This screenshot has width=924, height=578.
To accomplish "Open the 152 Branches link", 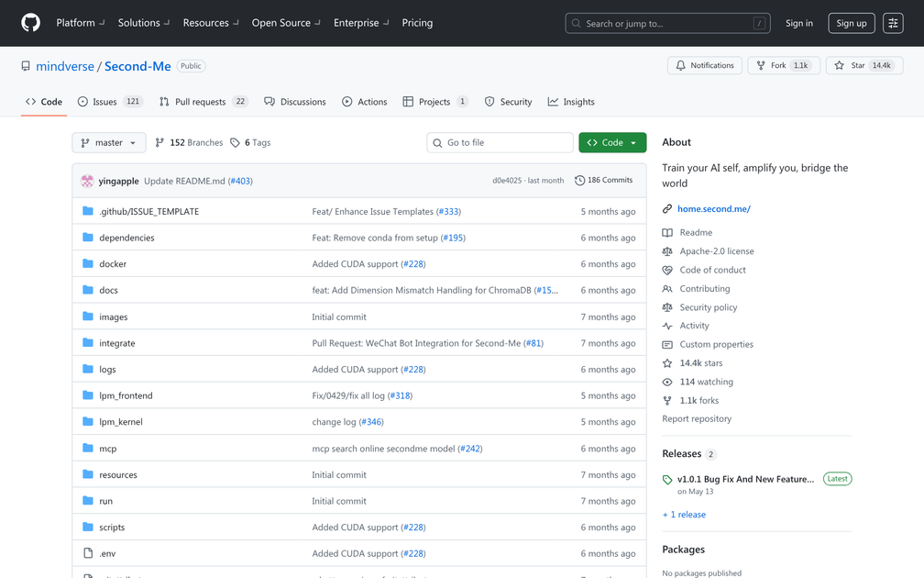I will pyautogui.click(x=189, y=142).
